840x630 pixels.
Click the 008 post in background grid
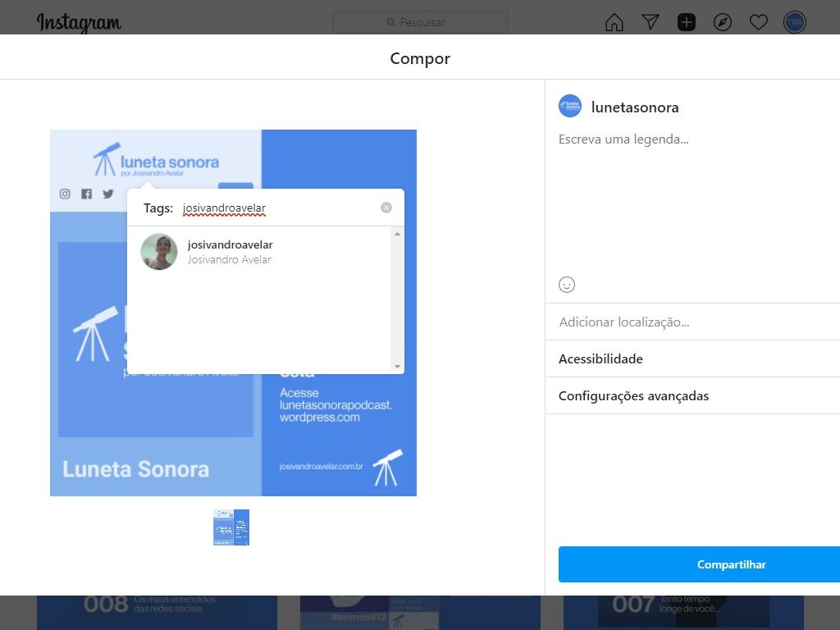click(157, 612)
